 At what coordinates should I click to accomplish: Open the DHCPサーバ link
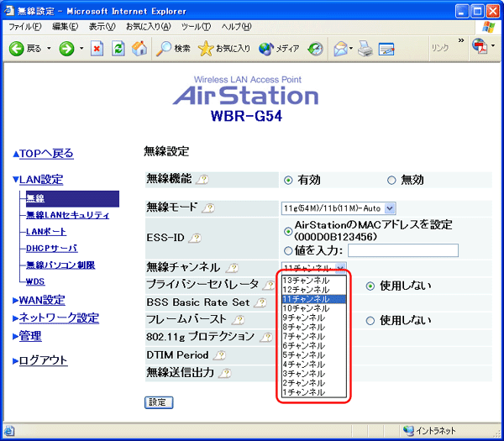coord(52,249)
